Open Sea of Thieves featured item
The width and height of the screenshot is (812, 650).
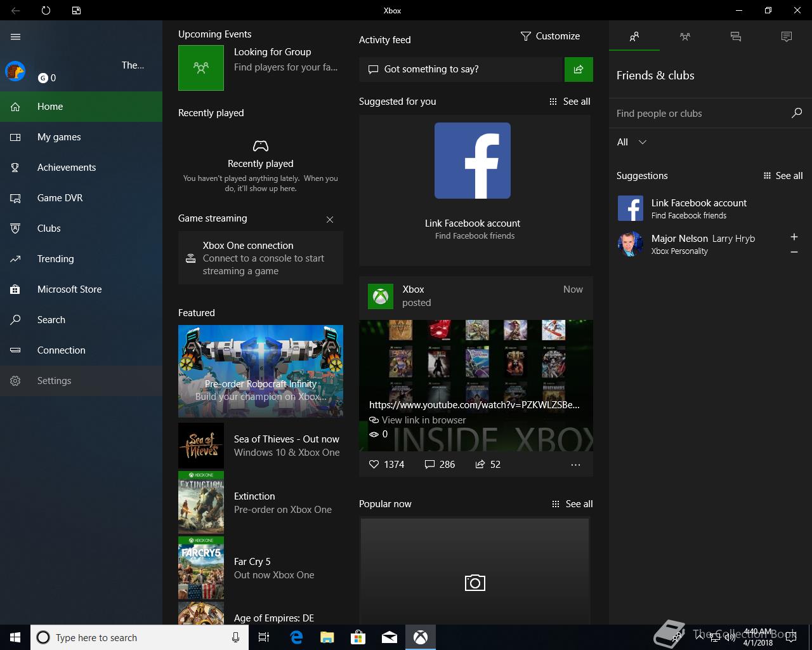(261, 446)
